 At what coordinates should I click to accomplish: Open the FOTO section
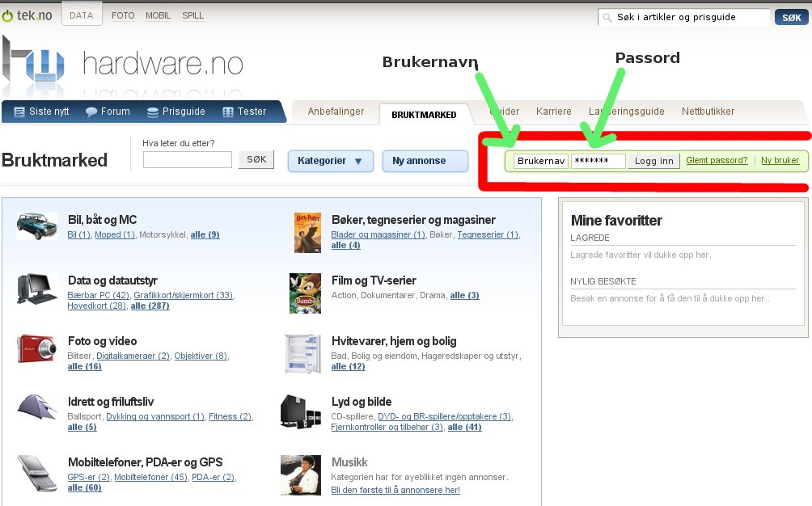123,15
